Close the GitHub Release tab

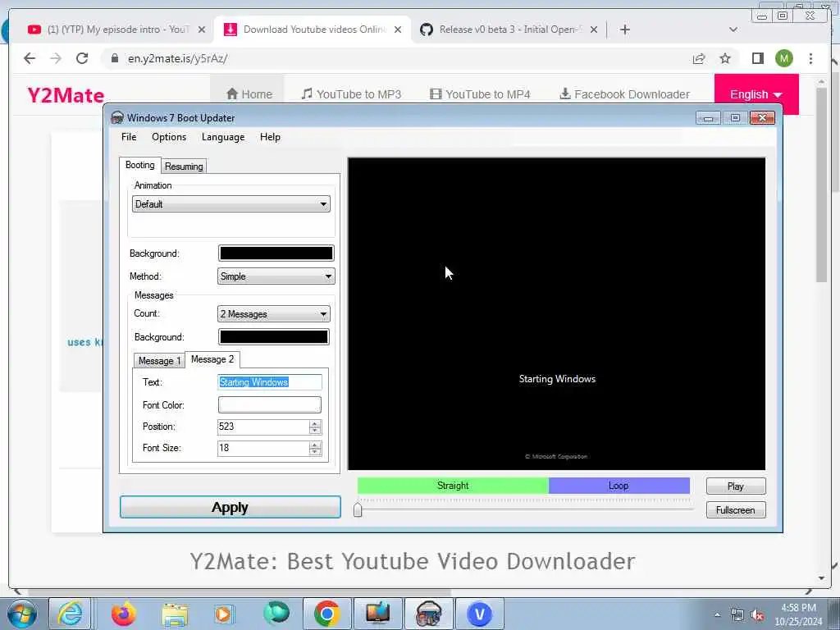(x=594, y=30)
